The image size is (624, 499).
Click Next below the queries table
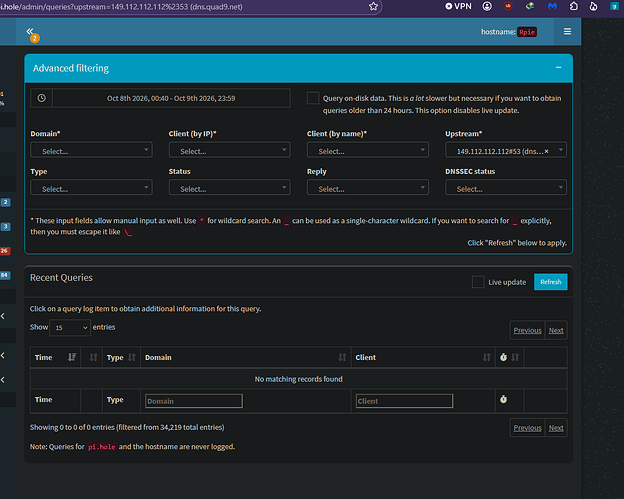(556, 428)
